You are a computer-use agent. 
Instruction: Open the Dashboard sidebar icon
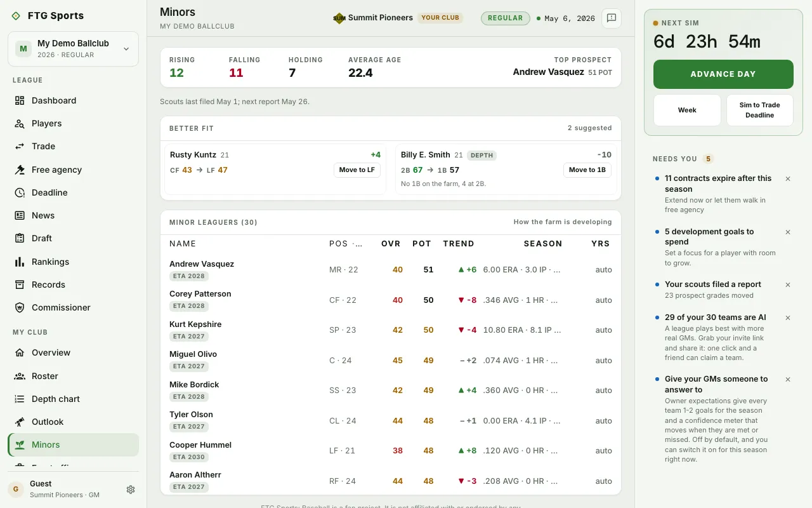20,100
